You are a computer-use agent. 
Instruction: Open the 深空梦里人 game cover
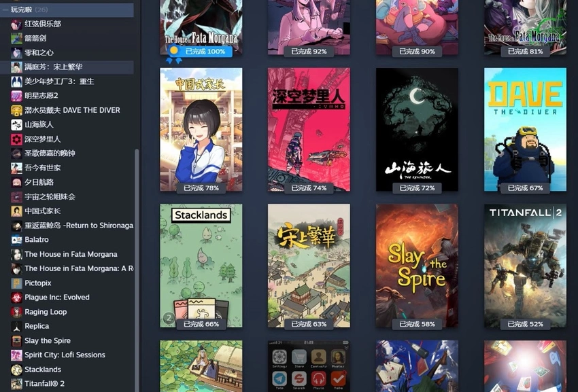[x=309, y=129]
